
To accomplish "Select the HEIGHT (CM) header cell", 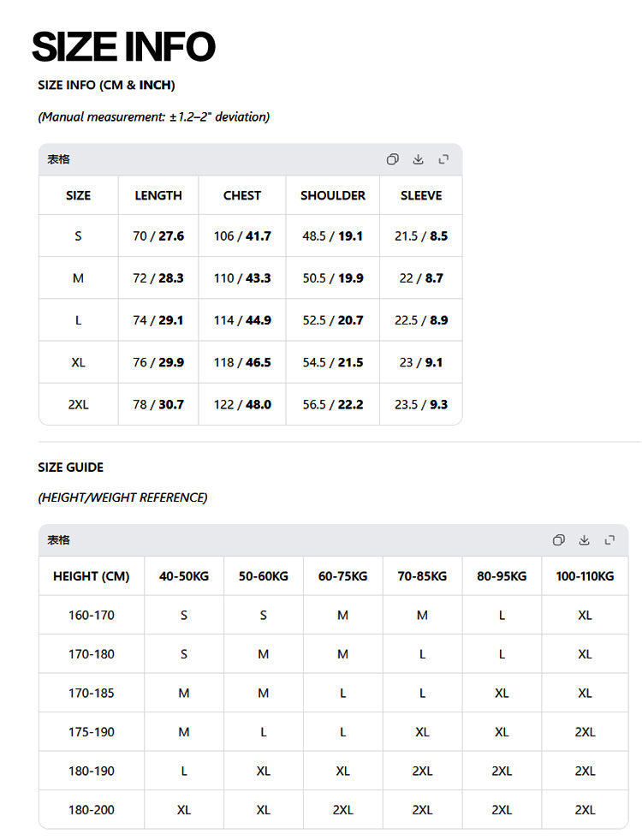I will tap(92, 576).
